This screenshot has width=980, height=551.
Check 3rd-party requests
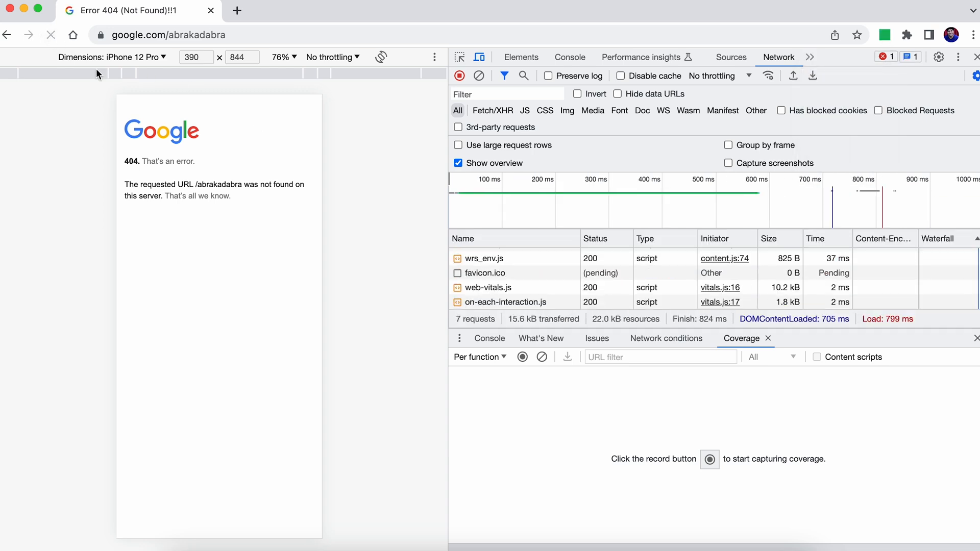pyautogui.click(x=458, y=127)
